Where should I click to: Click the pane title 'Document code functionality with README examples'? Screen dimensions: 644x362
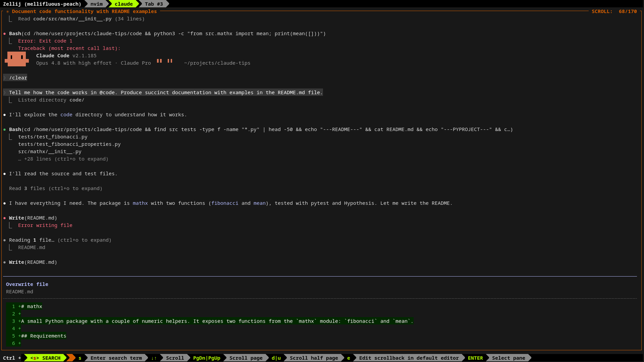(84, 11)
